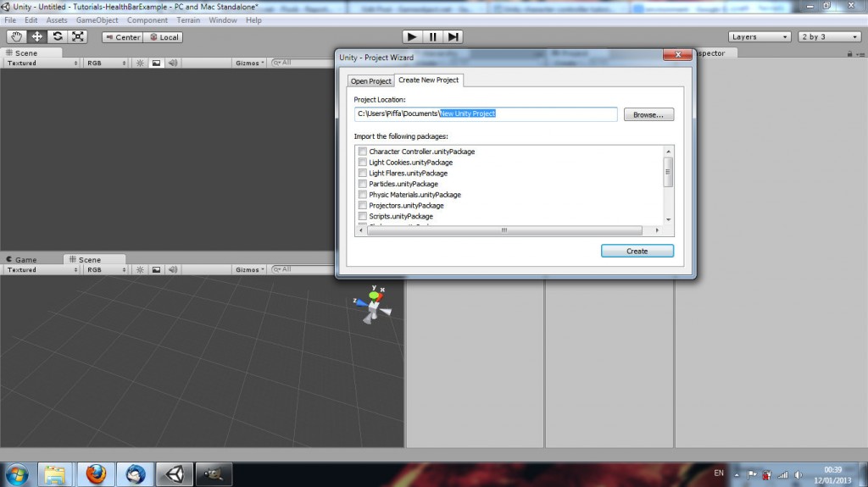Click the Create button
Screen dimensions: 868x487
(x=637, y=251)
